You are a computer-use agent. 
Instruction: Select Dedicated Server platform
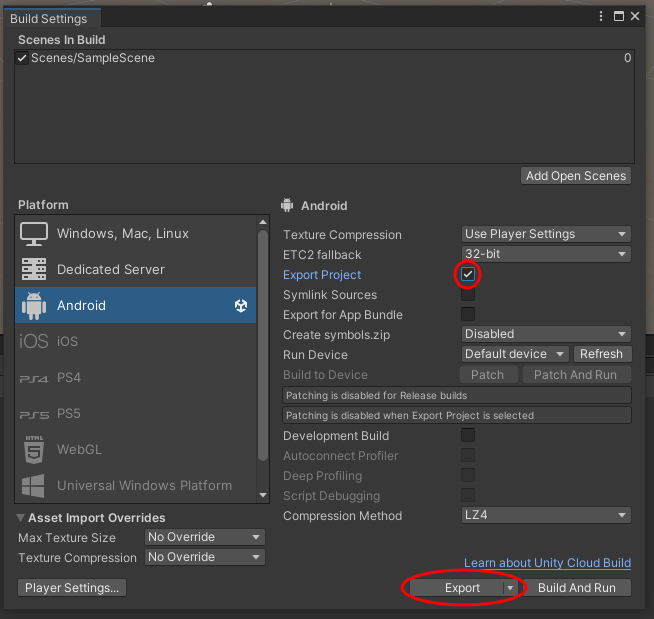[136, 269]
